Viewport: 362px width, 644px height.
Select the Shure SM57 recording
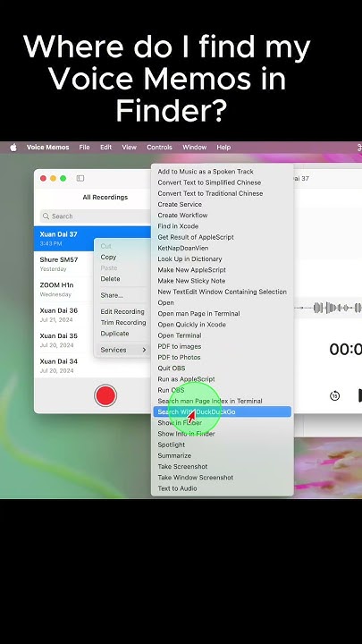[x=64, y=264]
